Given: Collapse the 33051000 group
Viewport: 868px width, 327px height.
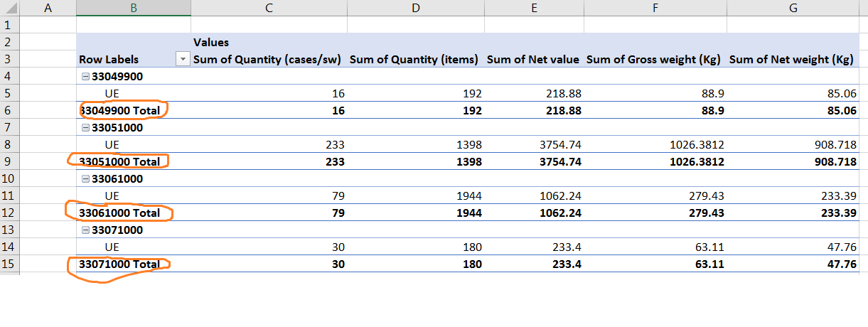Looking at the screenshot, I should coord(87,128).
